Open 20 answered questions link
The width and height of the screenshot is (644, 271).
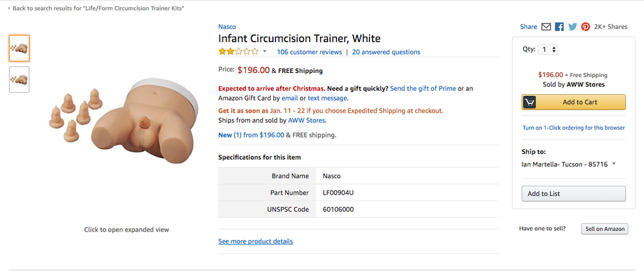coord(386,52)
